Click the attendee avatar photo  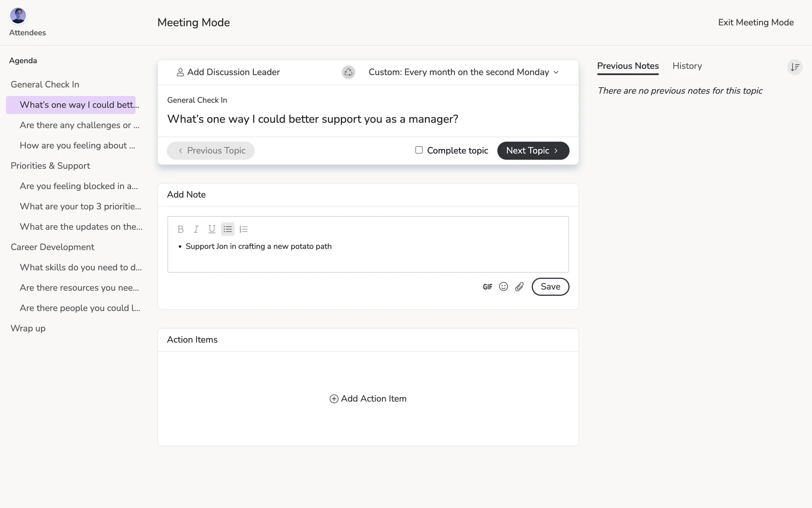point(18,16)
